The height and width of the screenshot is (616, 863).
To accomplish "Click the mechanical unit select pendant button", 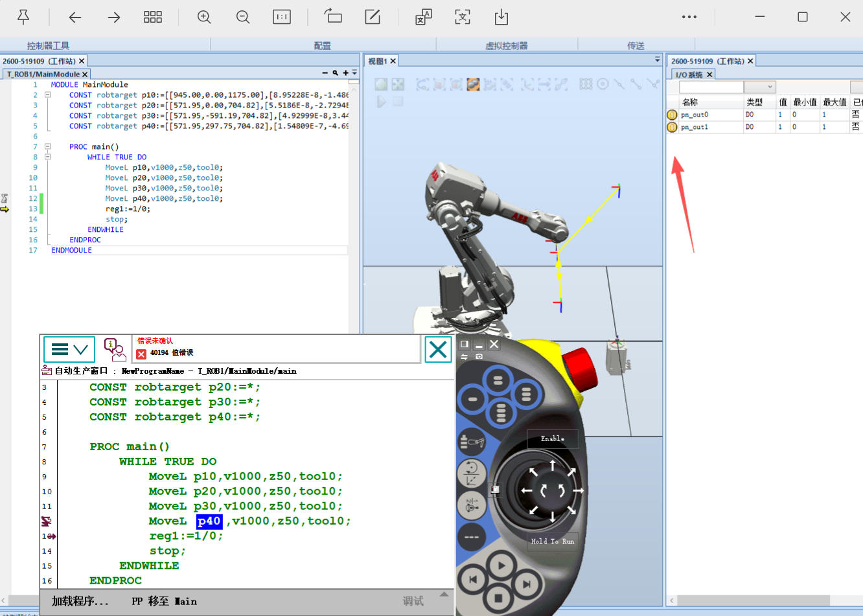I will (x=472, y=442).
